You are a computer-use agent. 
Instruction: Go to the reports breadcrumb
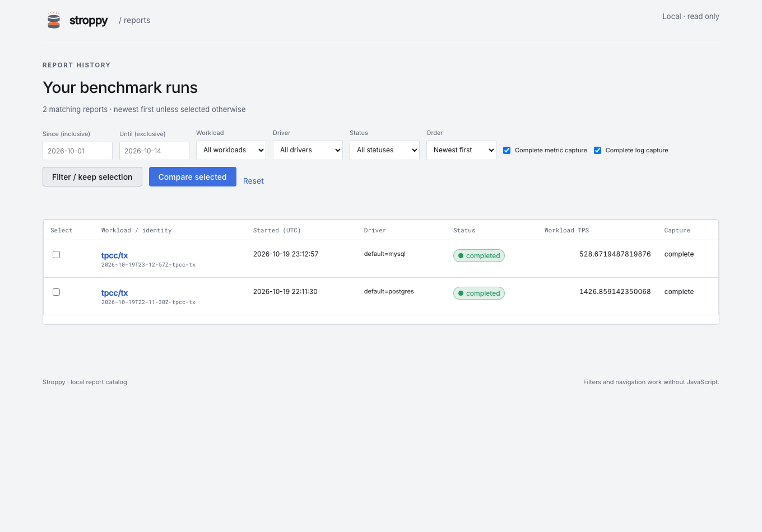134,20
